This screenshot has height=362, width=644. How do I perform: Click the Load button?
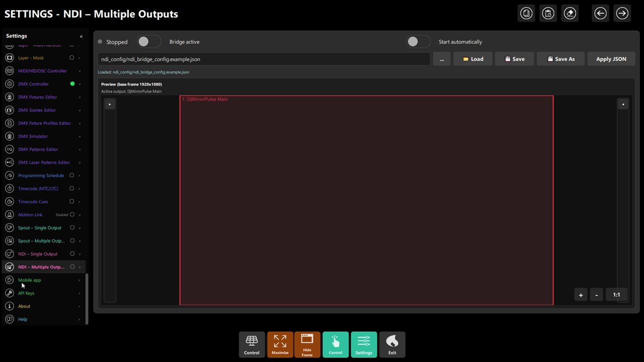pyautogui.click(x=472, y=59)
